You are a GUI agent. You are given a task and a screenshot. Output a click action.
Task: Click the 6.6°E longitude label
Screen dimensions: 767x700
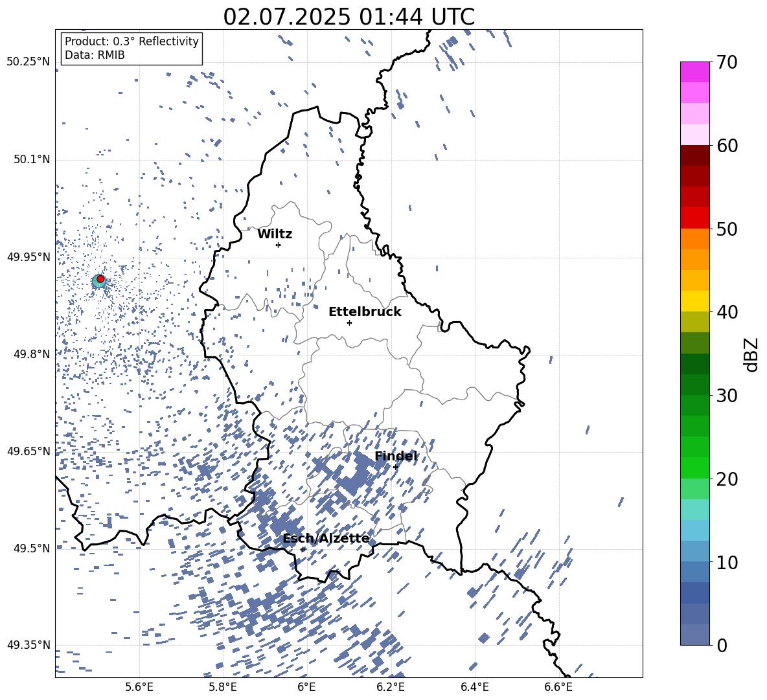click(x=558, y=687)
